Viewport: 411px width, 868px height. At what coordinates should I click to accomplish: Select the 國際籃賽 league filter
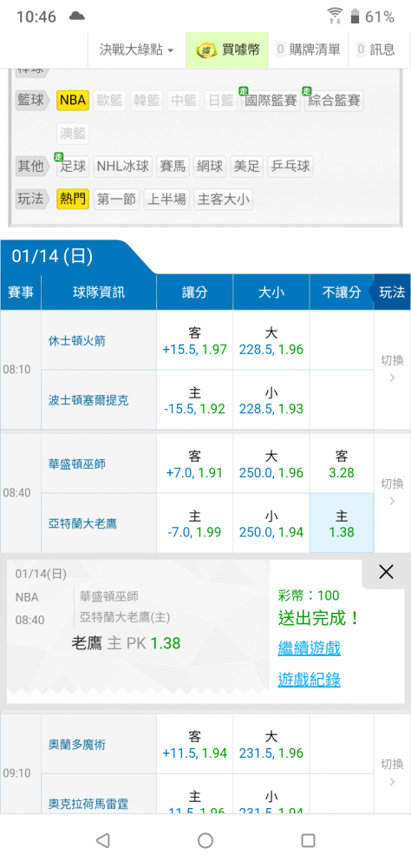coord(271,100)
